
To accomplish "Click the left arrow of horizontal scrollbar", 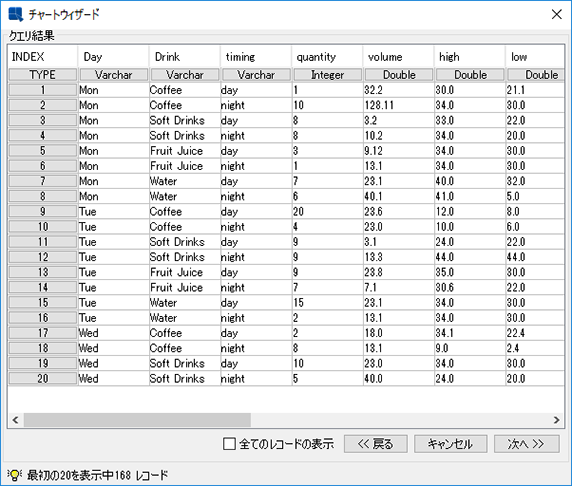I will tap(15, 420).
